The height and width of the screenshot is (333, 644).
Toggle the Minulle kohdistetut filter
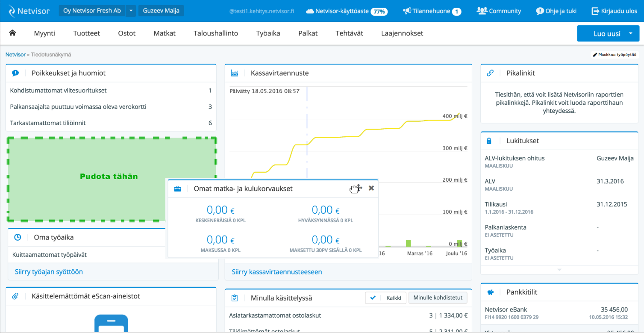pyautogui.click(x=438, y=298)
